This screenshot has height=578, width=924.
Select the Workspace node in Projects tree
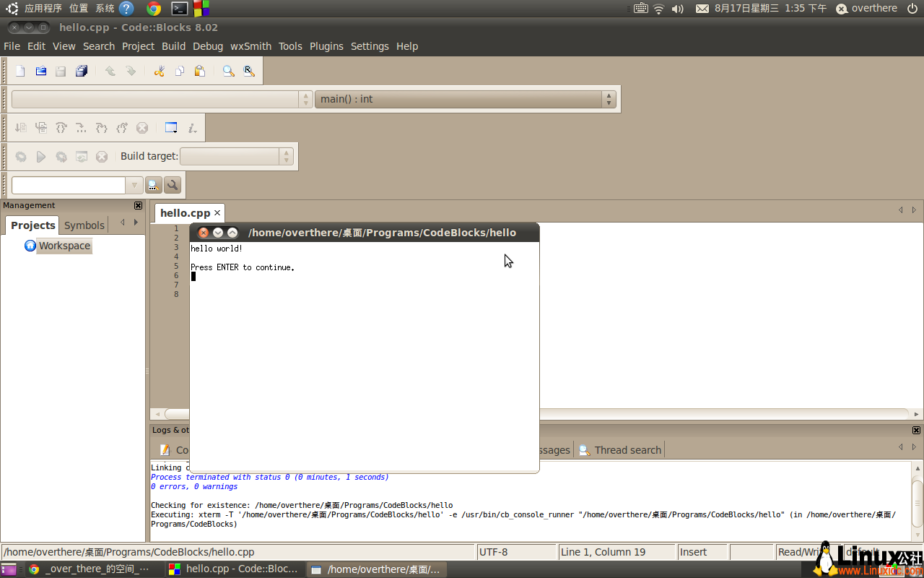(64, 246)
